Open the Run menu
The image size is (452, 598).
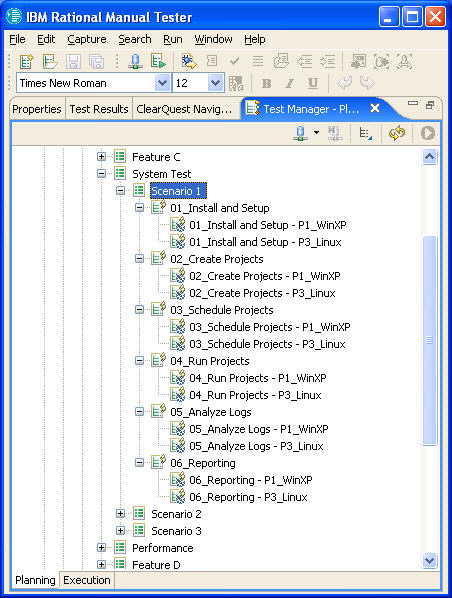(173, 39)
